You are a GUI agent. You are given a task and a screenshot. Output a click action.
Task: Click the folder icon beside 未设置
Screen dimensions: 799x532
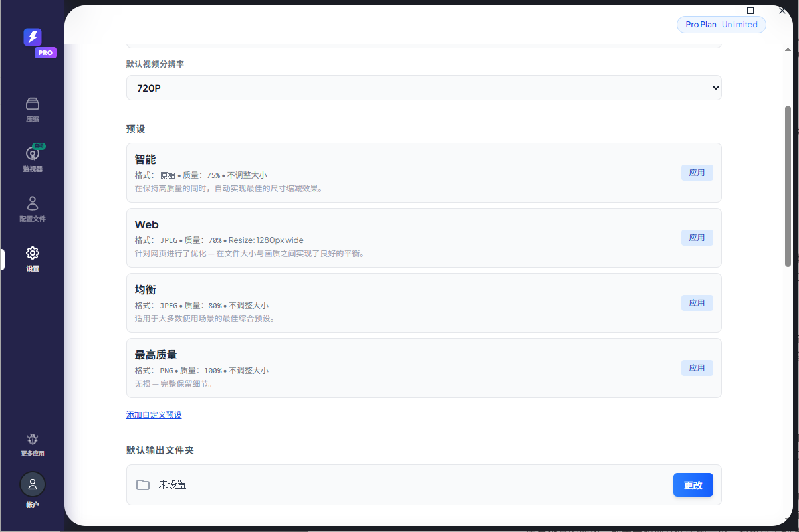pyautogui.click(x=143, y=485)
